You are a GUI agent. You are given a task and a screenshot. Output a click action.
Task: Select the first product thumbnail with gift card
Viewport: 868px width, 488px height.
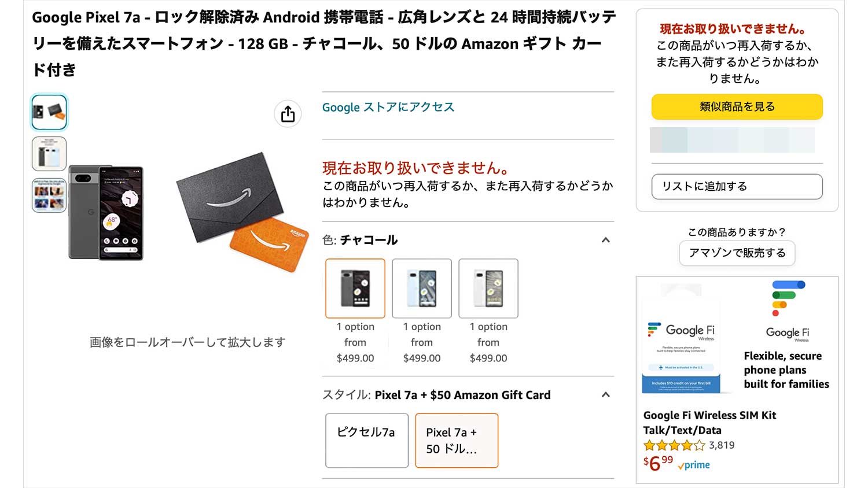[49, 112]
